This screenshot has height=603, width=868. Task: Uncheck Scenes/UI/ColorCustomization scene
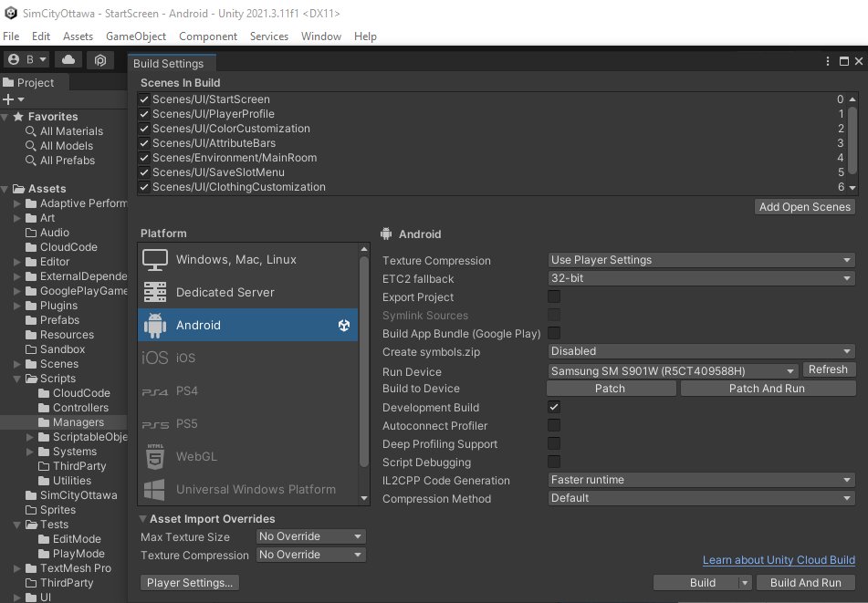pyautogui.click(x=144, y=129)
